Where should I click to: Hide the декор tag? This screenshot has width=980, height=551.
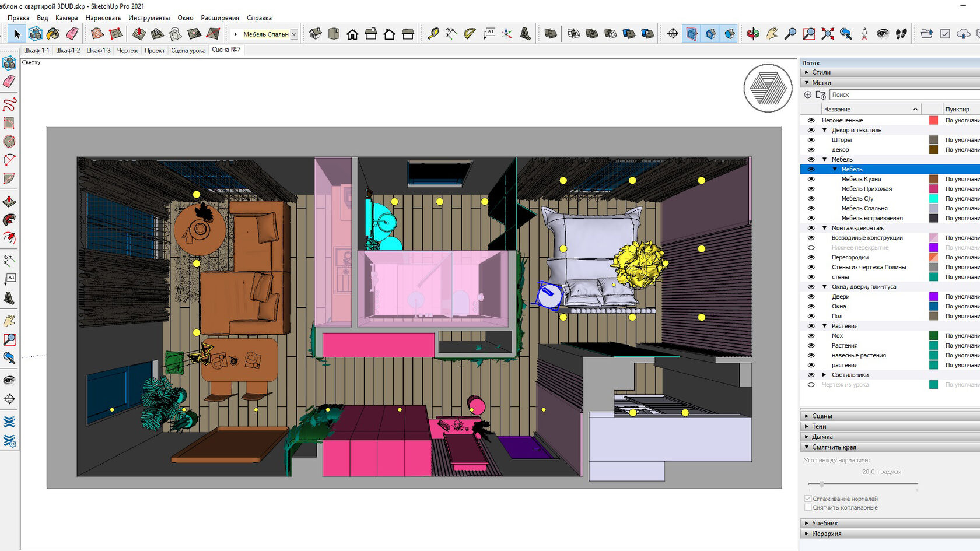click(x=811, y=150)
